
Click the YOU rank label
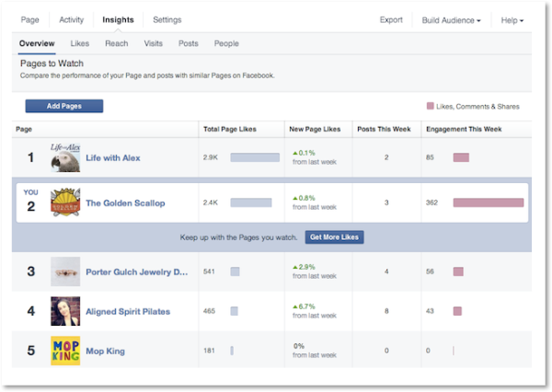30,192
